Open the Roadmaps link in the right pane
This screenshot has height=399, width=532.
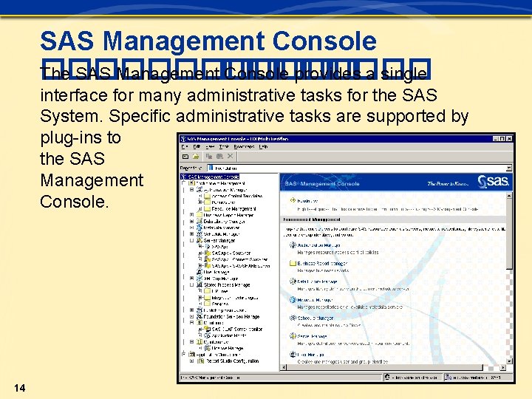click(x=307, y=201)
